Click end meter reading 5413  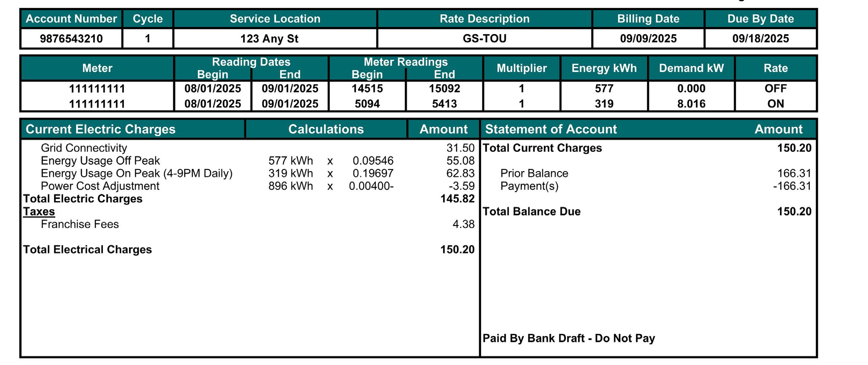coord(445,104)
